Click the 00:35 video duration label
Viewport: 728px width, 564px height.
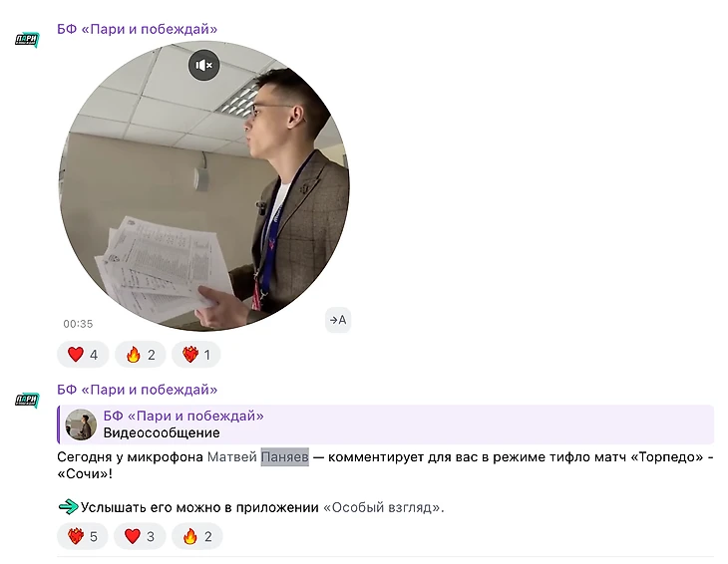(78, 324)
